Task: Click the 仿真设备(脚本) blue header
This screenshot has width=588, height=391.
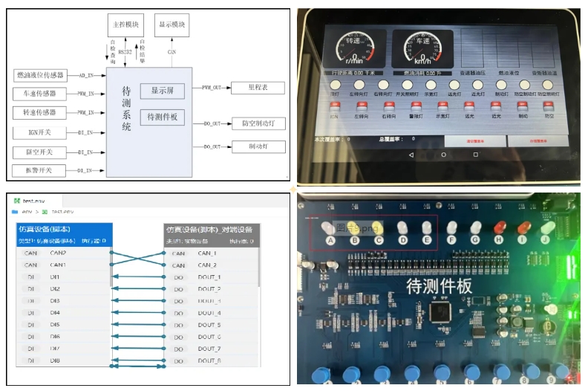Action: pos(64,235)
